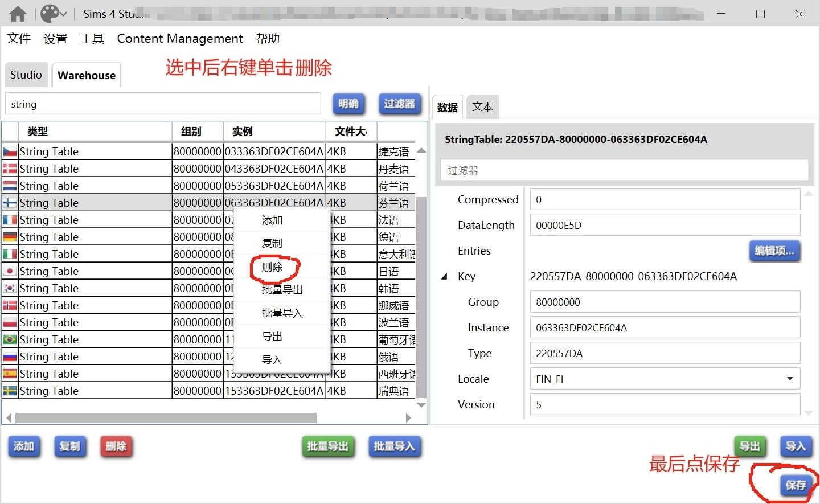Viewport: 820px width, 504px height.
Task: Sort by 文件大小 column header
Action: [x=351, y=132]
